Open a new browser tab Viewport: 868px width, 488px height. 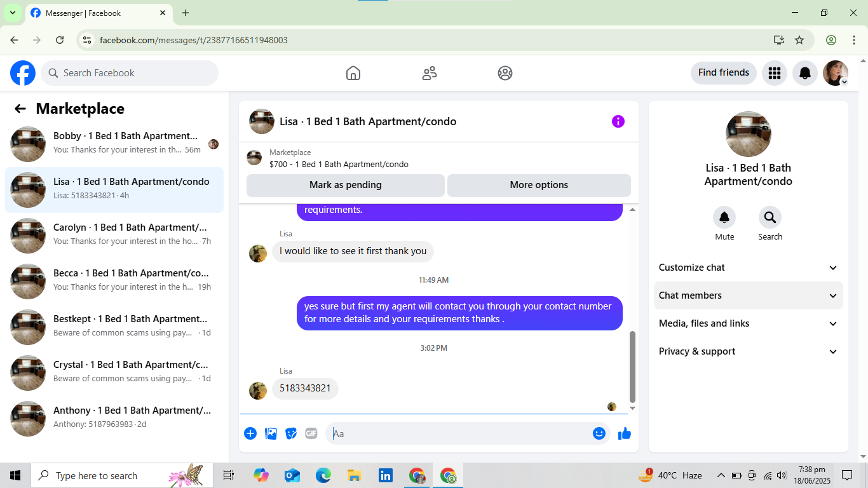[x=186, y=13]
